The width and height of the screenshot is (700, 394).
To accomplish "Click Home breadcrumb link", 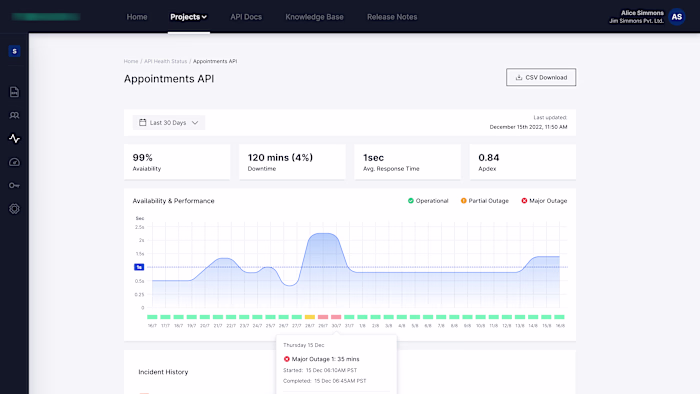I will pyautogui.click(x=131, y=61).
